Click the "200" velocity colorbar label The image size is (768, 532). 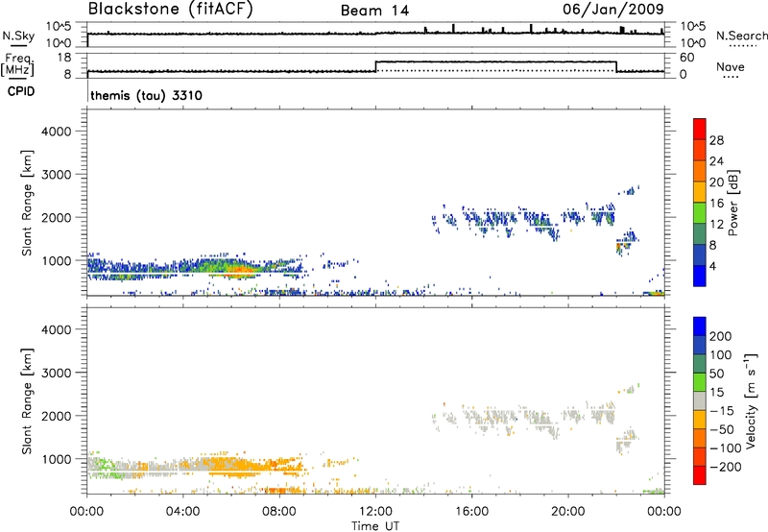(x=721, y=336)
